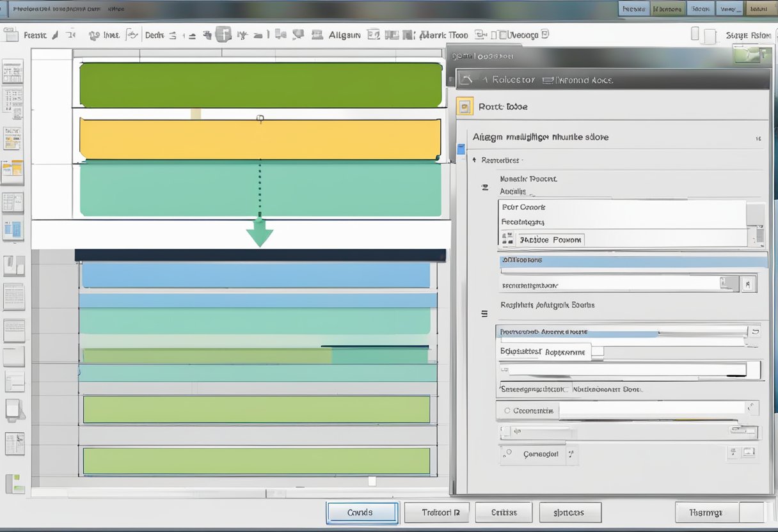Click the small grid icon beside Pactice Poorom
Viewport: 778px width, 532px height.
[x=508, y=239]
